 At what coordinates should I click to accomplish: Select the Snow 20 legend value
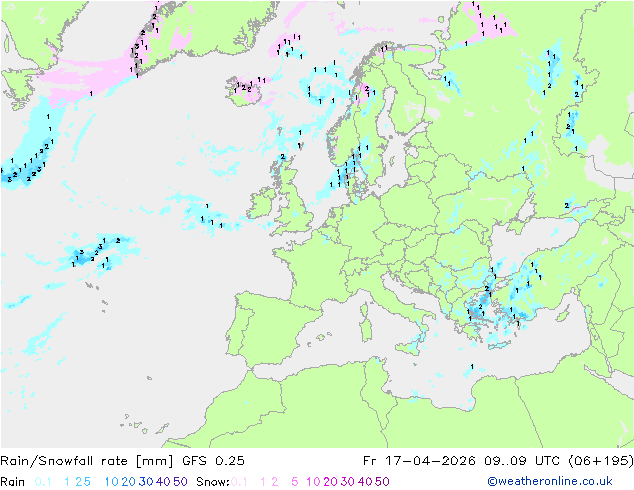(x=330, y=482)
